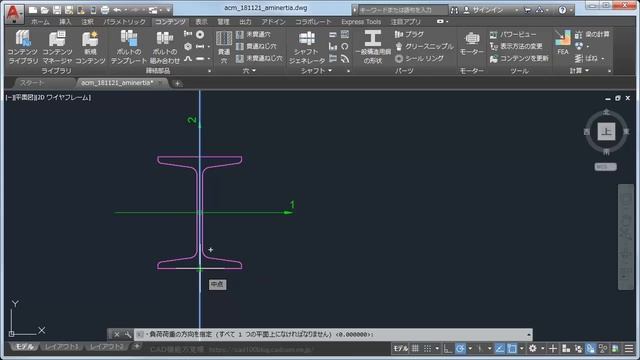This screenshot has width=640, height=360.
Task: Select the スタート (Start) file tab
Action: (x=32, y=83)
